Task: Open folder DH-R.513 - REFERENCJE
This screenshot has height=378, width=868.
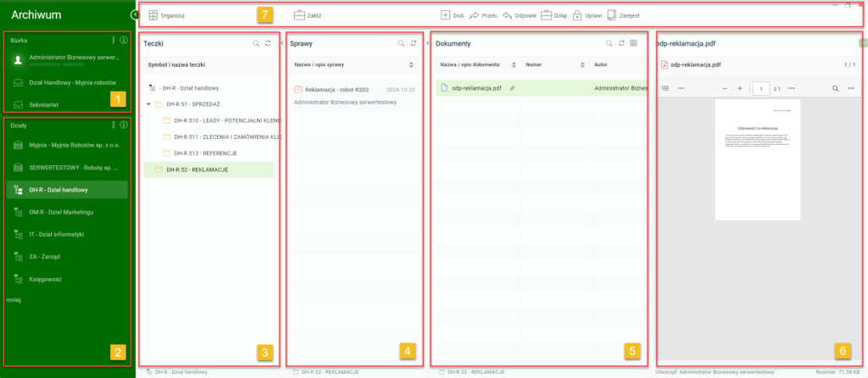Action: [x=200, y=153]
